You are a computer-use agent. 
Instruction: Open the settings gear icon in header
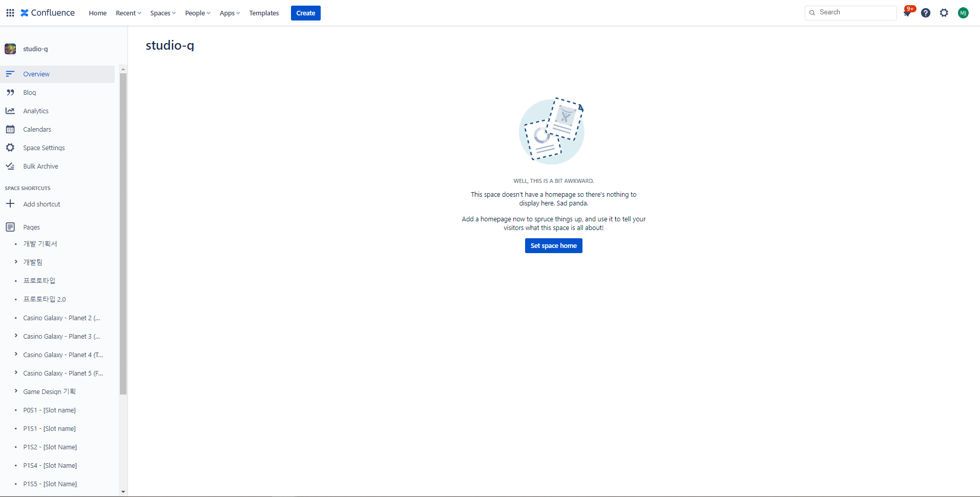[944, 13]
